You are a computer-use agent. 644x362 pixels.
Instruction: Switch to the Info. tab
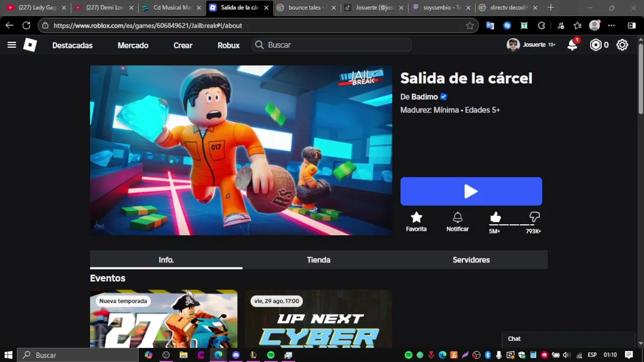click(166, 260)
